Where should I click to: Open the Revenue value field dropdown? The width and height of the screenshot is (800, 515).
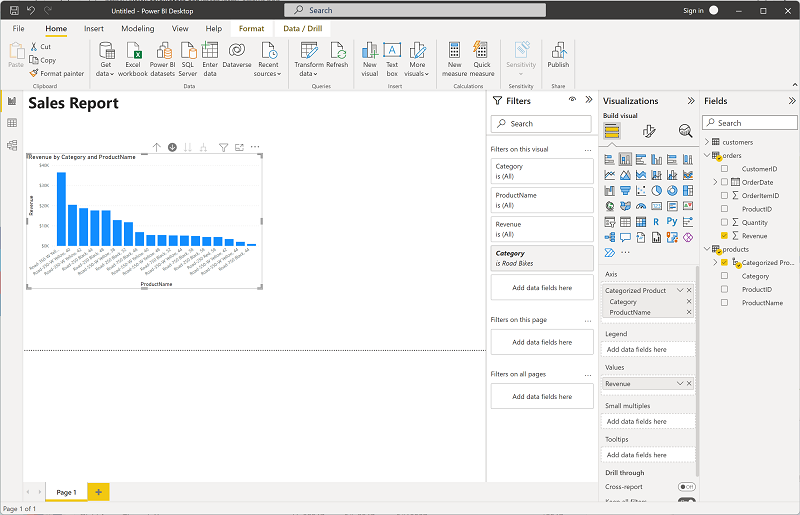click(680, 383)
